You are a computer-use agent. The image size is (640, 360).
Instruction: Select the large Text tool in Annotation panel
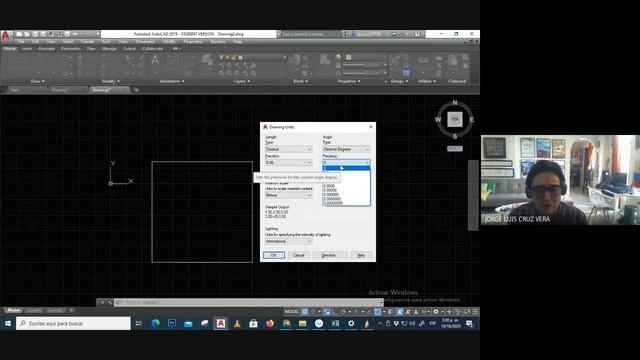tap(155, 61)
